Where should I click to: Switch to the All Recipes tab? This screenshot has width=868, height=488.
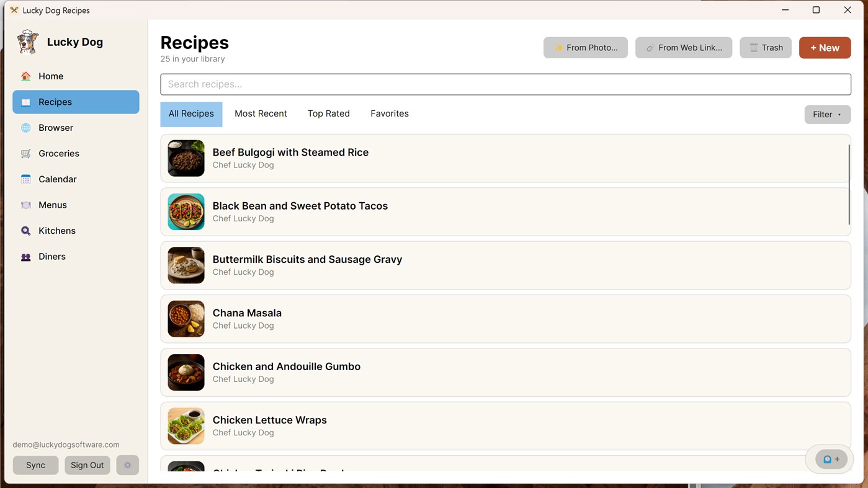[x=191, y=114]
